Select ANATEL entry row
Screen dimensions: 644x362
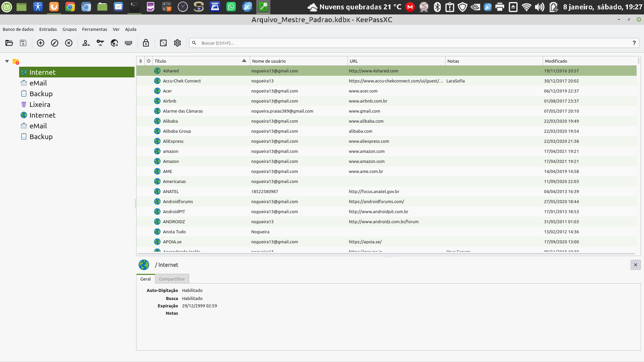click(x=386, y=191)
